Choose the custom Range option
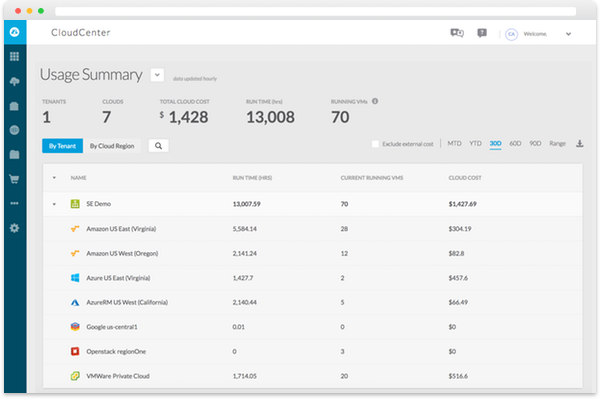Screen dimensions: 600x400 [558, 144]
